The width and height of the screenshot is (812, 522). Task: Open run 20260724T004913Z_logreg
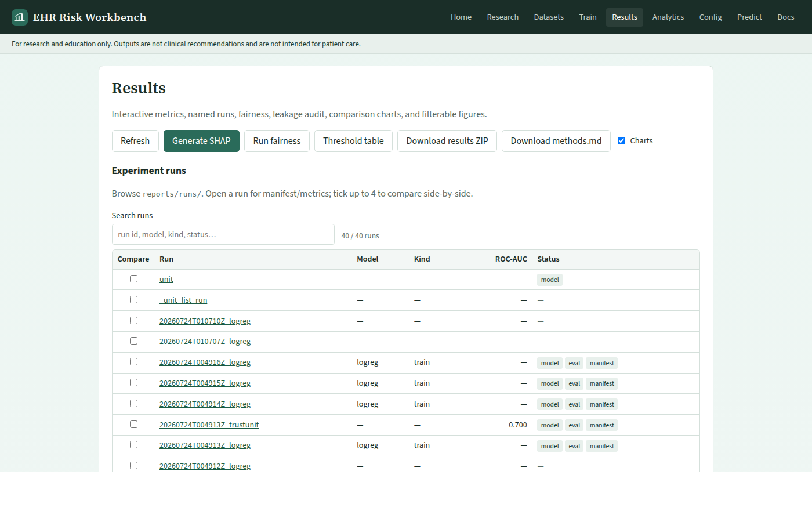[x=205, y=445]
